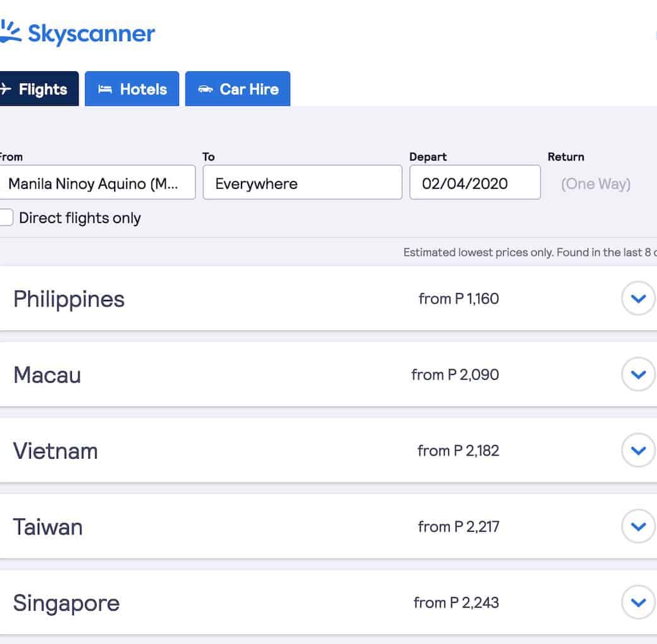Switch to the Car Hire tab
Viewport: 657px width, 644px height.
click(238, 89)
